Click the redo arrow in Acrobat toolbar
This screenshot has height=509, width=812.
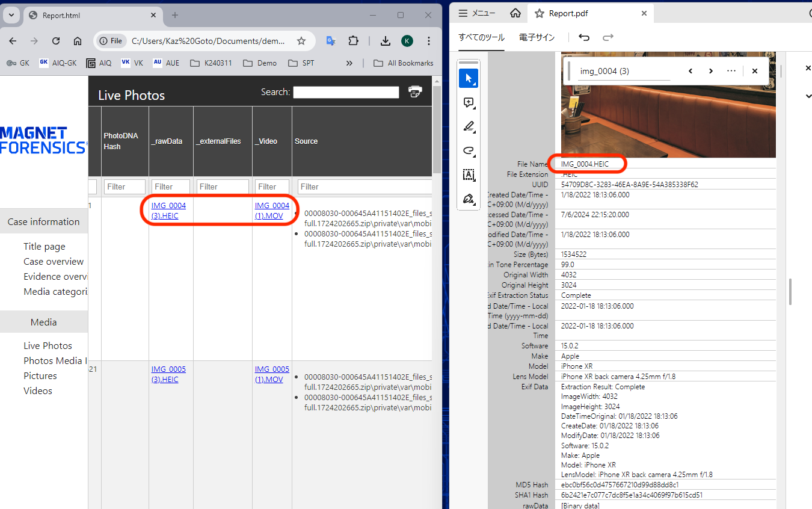(x=608, y=37)
